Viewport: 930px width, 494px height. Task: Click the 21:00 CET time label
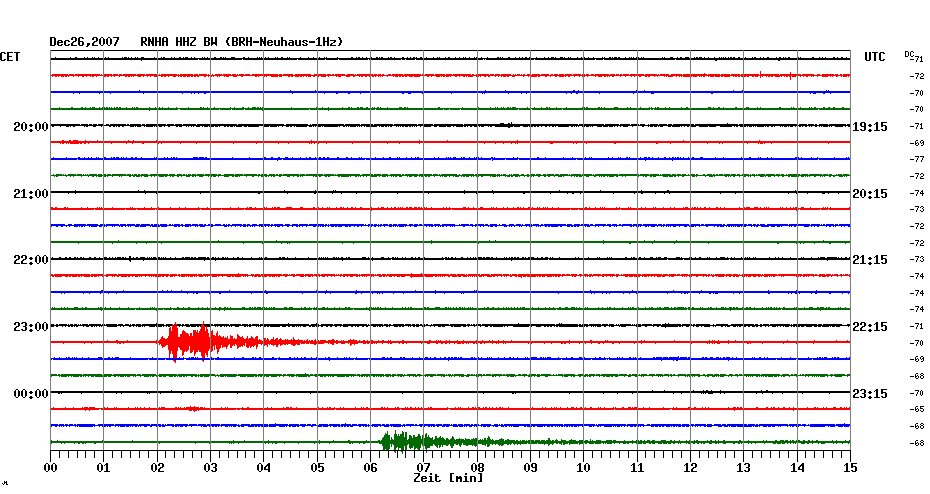31,193
